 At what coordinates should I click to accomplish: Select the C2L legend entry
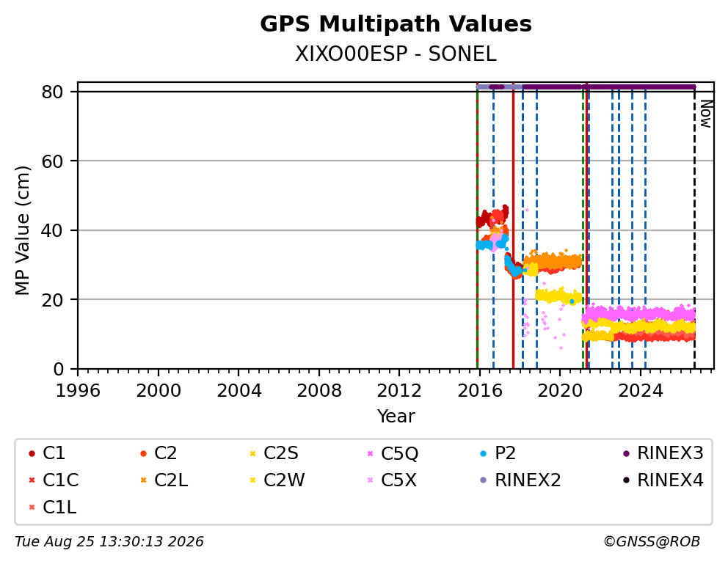[164, 480]
